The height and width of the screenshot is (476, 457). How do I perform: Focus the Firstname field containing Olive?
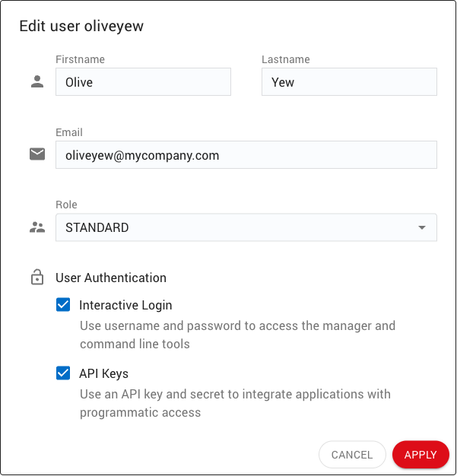tap(143, 82)
